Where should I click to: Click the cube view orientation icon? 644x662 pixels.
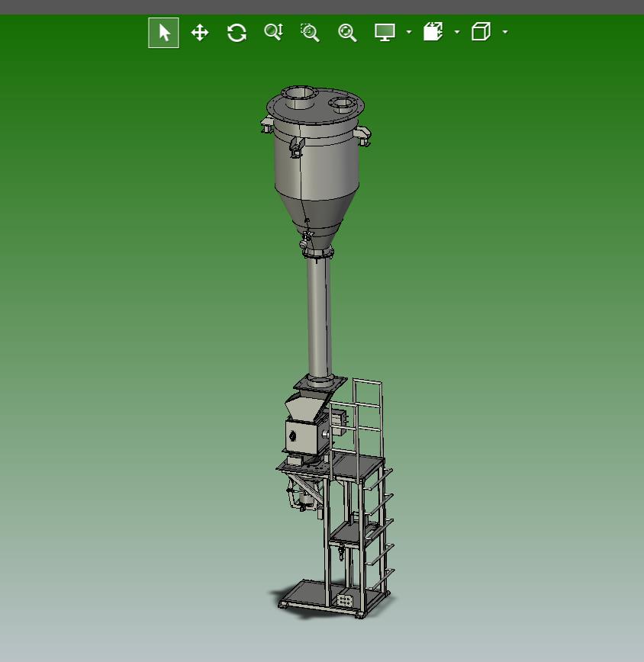[x=481, y=32]
